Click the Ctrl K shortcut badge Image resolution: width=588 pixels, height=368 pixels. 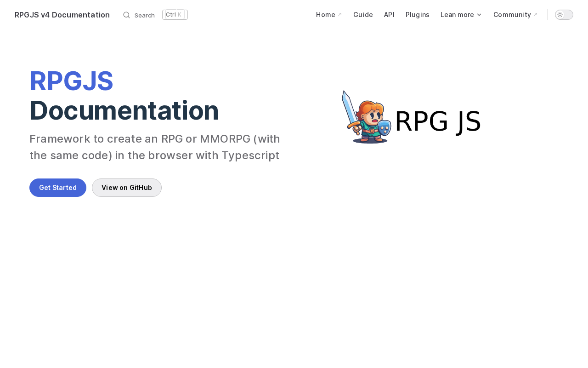point(175,15)
